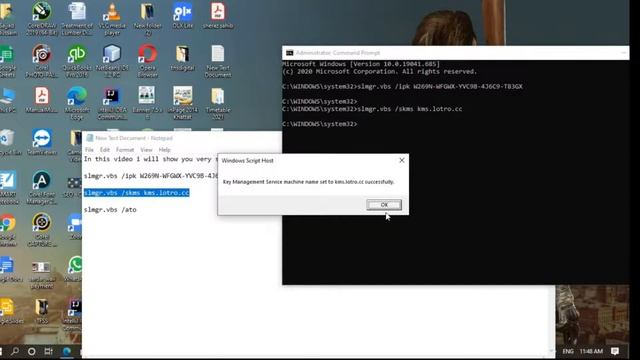Click the last prompt line in Command Prompt
Viewport: 640px width, 360px height.
click(x=320, y=124)
